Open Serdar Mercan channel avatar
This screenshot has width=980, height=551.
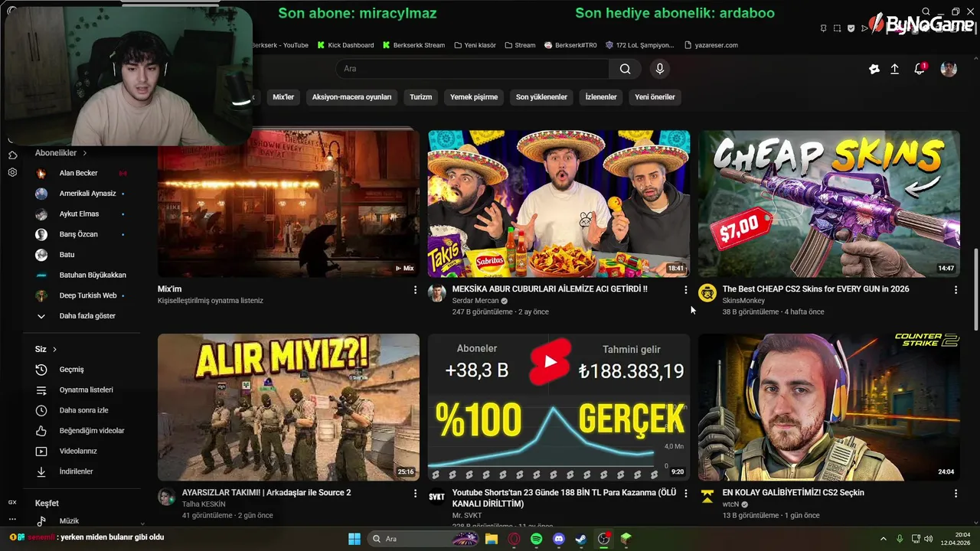pos(437,293)
